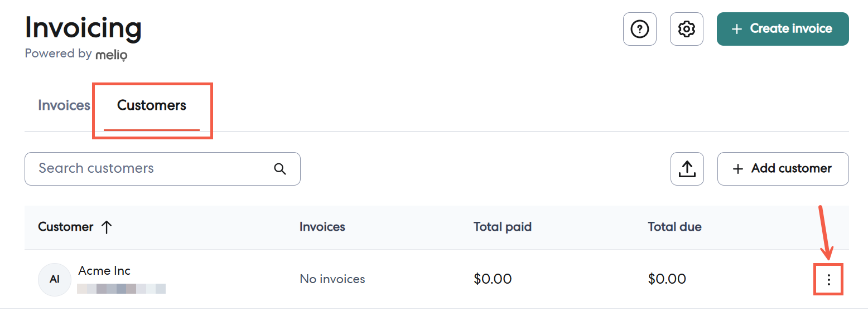
Task: Click the Add customer button
Action: click(x=783, y=169)
